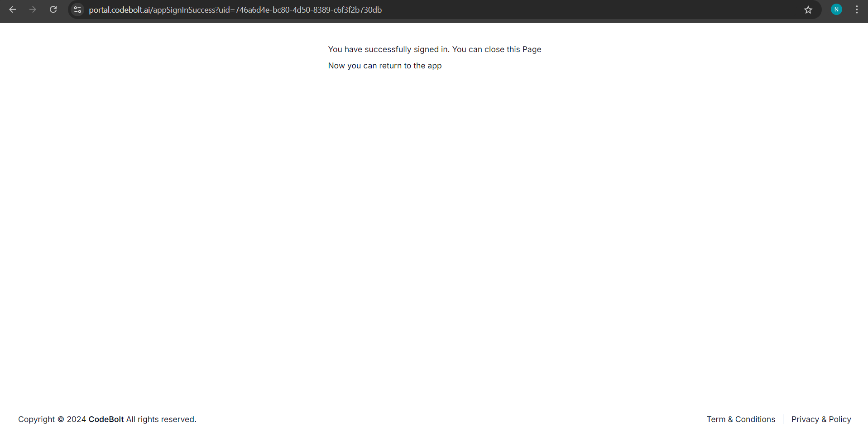
Task: Click the CodeBolt name in the footer
Action: tap(106, 419)
